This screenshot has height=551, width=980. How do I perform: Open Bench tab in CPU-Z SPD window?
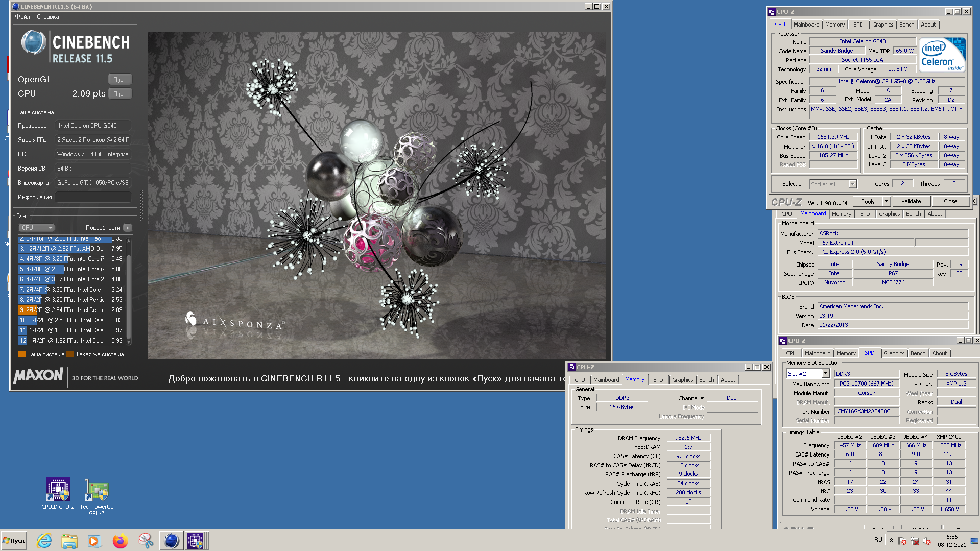918,353
